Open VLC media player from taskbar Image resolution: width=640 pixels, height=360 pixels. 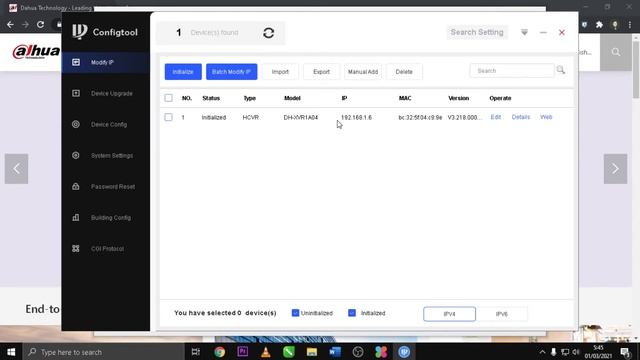pyautogui.click(x=266, y=352)
